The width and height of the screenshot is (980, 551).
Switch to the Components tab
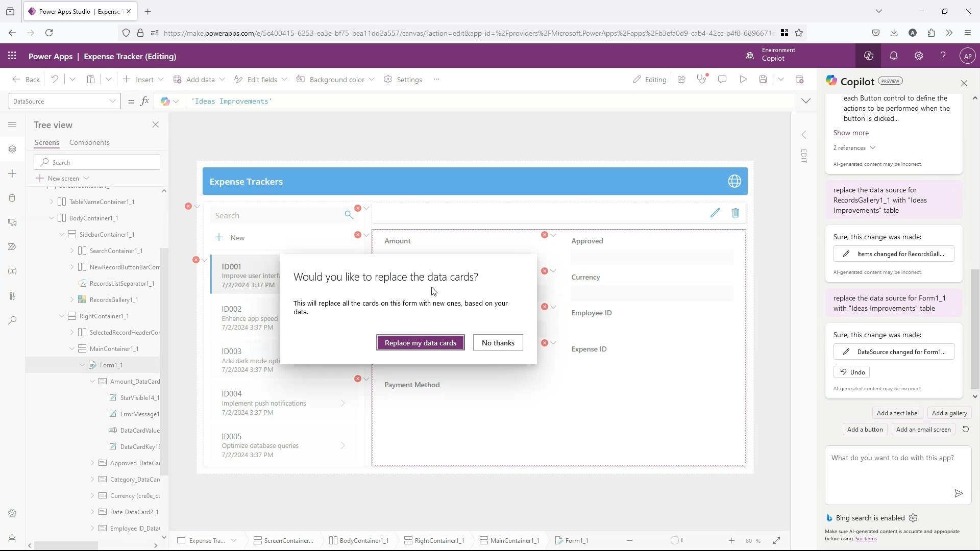tap(89, 143)
